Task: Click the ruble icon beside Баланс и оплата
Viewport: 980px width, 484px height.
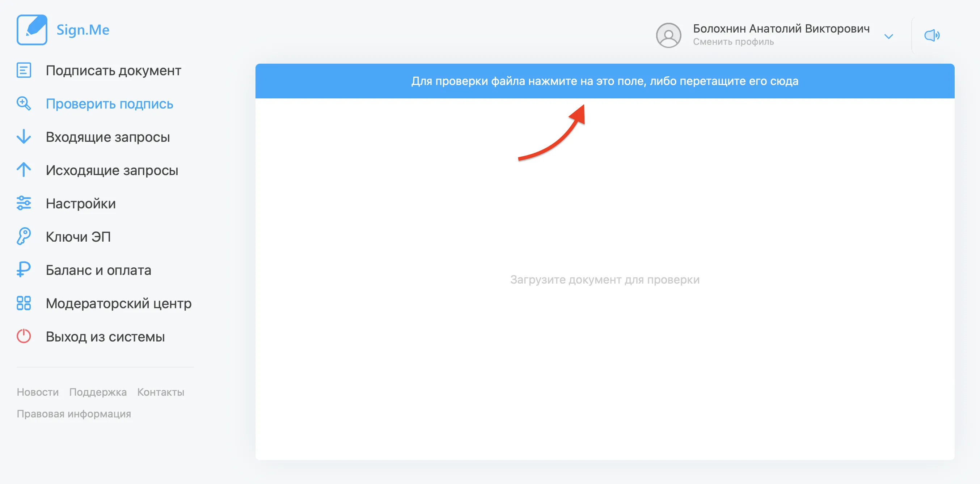Action: (24, 270)
